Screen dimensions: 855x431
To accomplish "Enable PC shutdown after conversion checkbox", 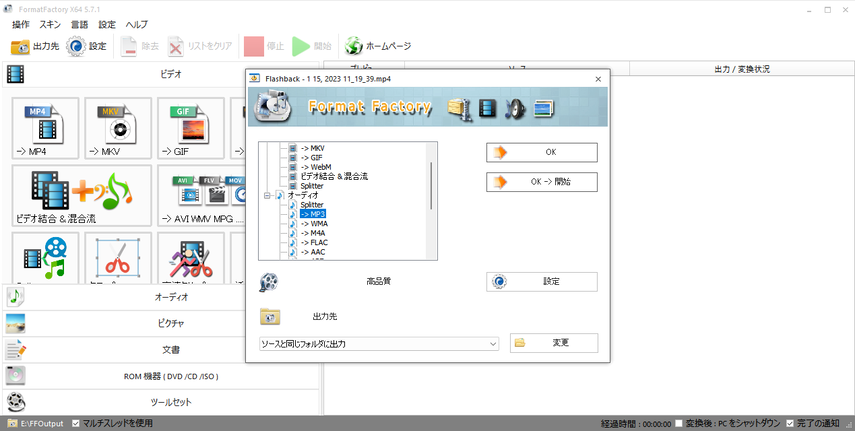I will pyautogui.click(x=680, y=423).
